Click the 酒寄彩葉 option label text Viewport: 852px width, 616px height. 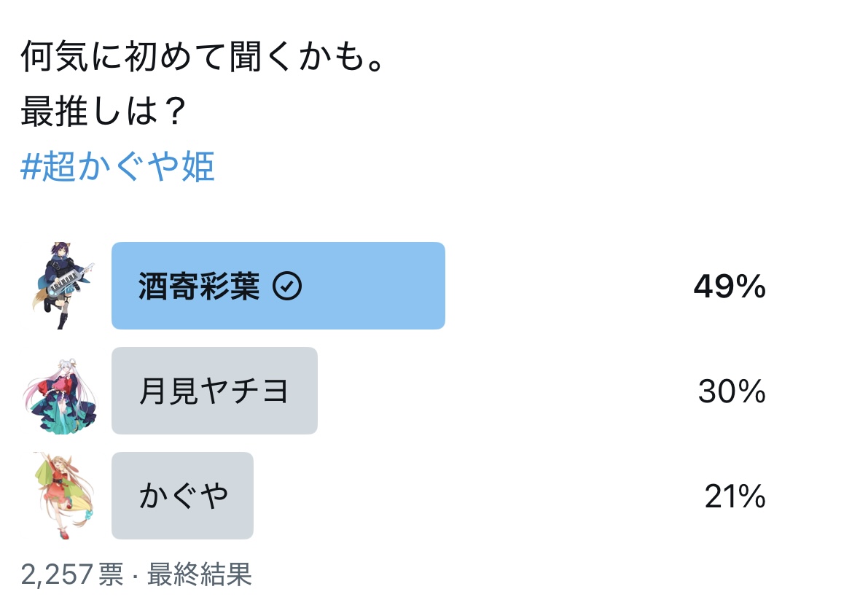point(199,286)
